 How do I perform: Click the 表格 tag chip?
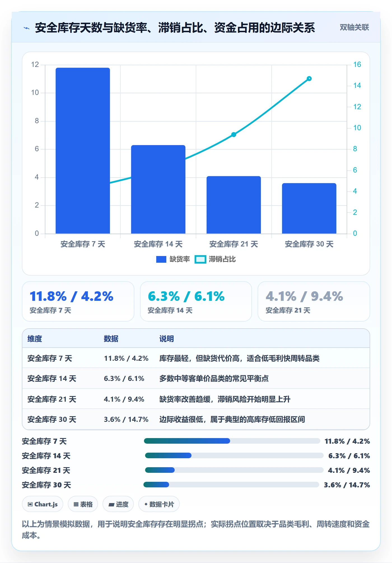83,504
